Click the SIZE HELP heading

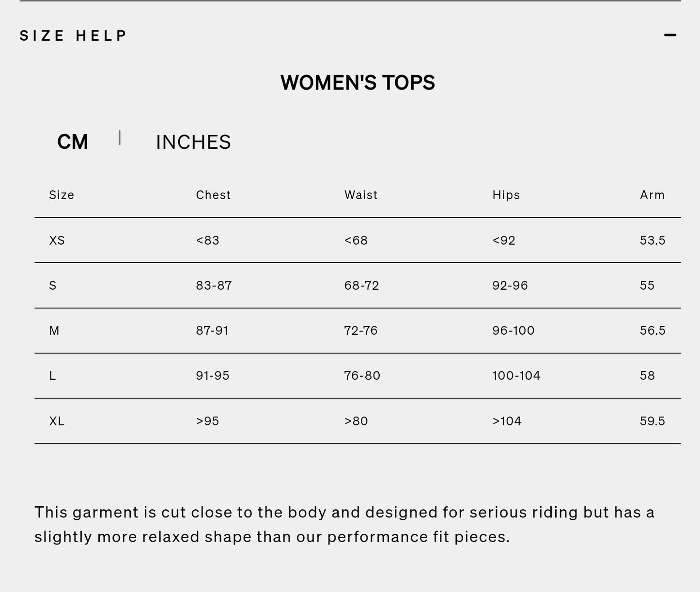click(72, 34)
